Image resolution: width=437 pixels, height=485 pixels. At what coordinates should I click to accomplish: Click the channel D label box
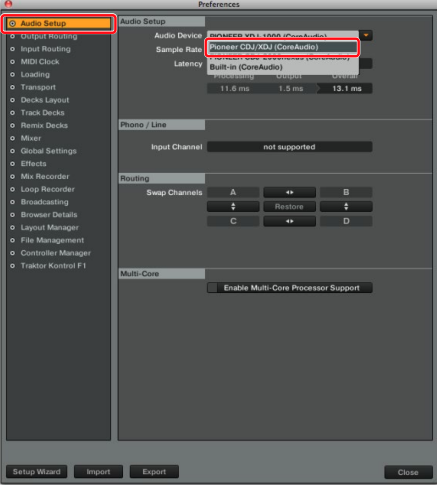[x=346, y=221]
